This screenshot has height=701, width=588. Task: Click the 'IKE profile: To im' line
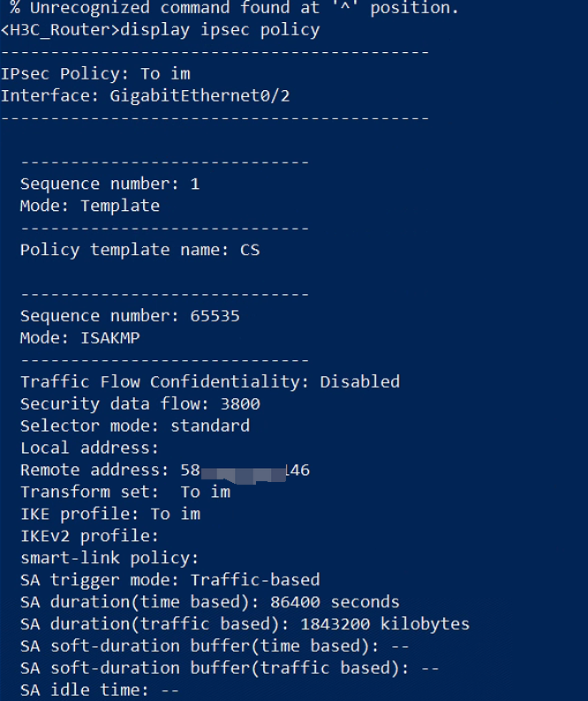point(110,514)
